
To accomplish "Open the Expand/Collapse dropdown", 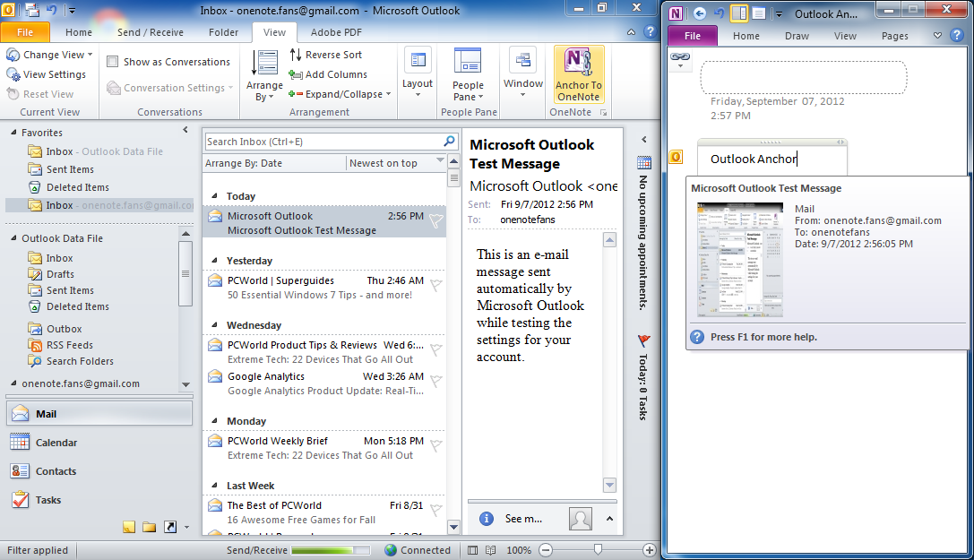I will tap(340, 94).
